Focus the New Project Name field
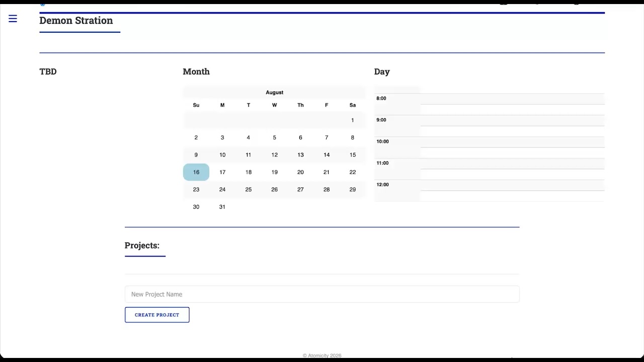The image size is (644, 362). tap(322, 294)
